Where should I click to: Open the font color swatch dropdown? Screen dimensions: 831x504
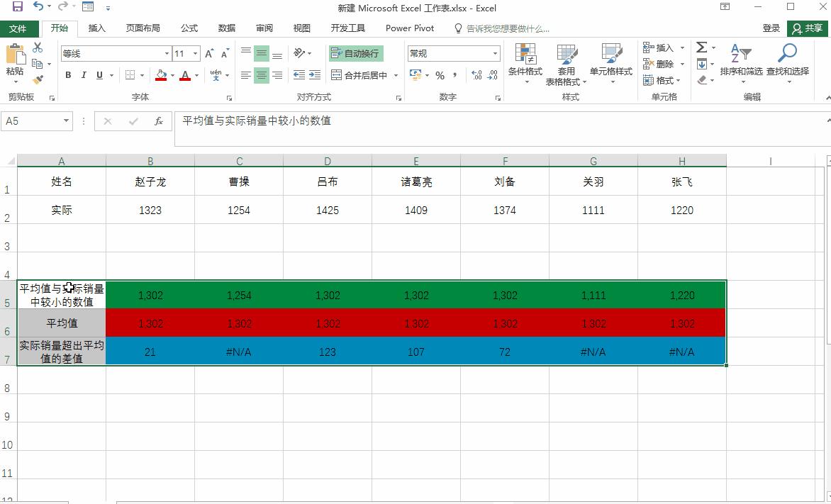tap(195, 75)
